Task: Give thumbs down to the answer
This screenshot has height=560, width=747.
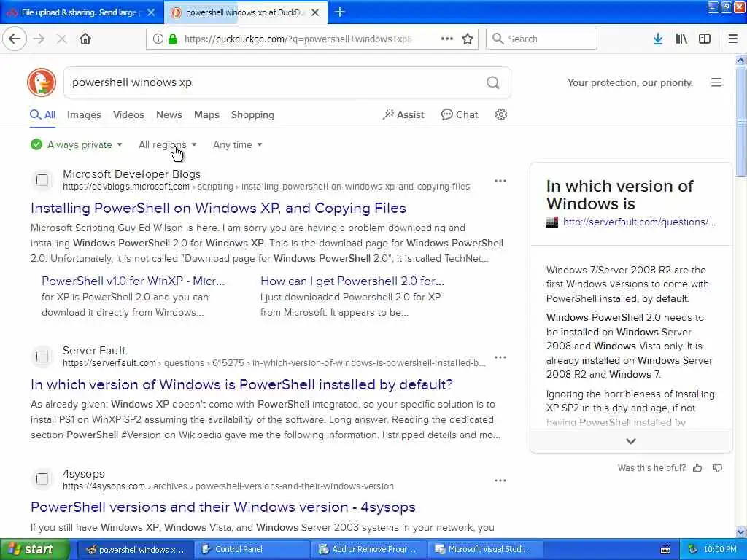Action: click(718, 468)
